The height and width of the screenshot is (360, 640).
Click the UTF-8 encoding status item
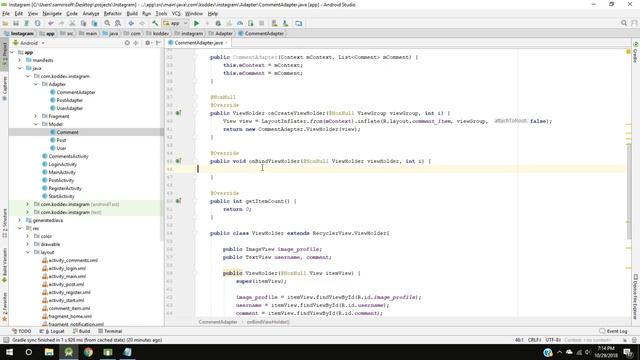pyautogui.click(x=553, y=340)
